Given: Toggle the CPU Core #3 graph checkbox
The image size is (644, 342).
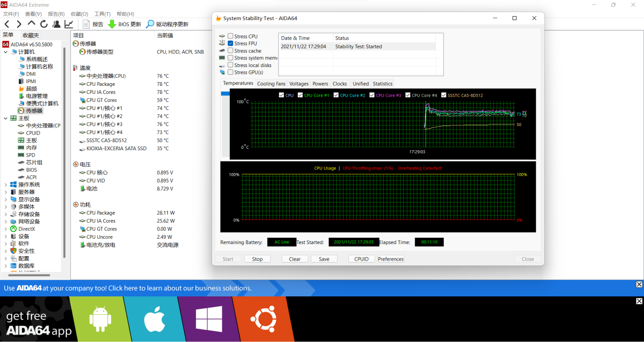Looking at the screenshot, I should pyautogui.click(x=372, y=95).
